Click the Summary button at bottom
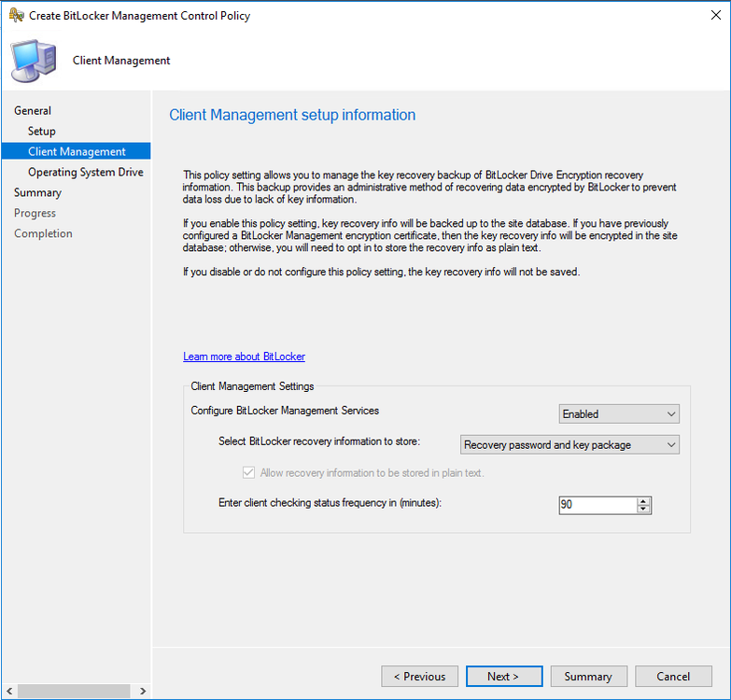 click(x=588, y=677)
